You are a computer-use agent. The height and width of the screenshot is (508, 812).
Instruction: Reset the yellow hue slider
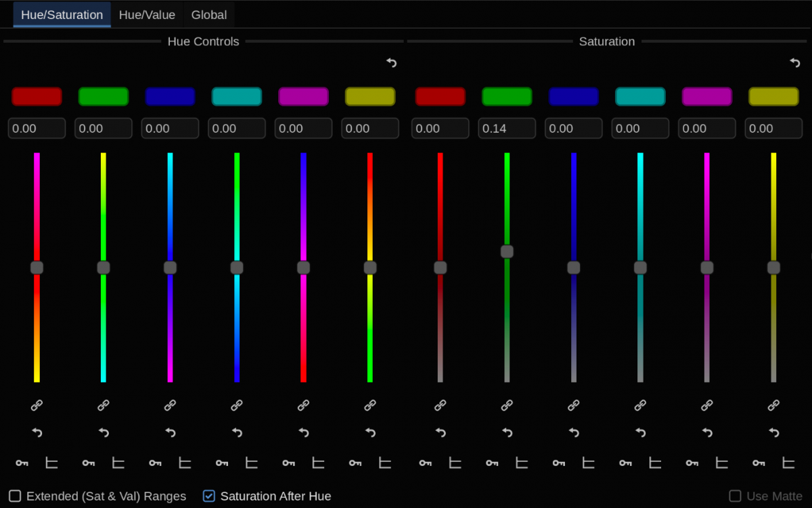point(370,432)
